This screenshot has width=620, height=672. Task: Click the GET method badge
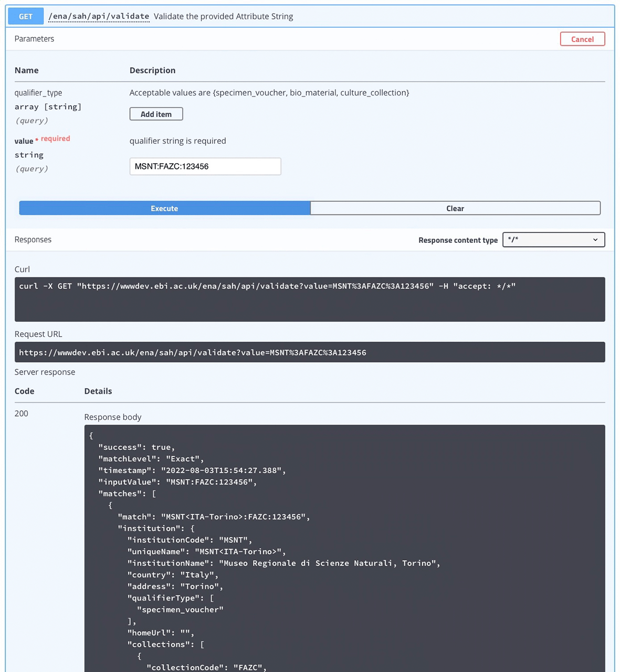(x=25, y=16)
